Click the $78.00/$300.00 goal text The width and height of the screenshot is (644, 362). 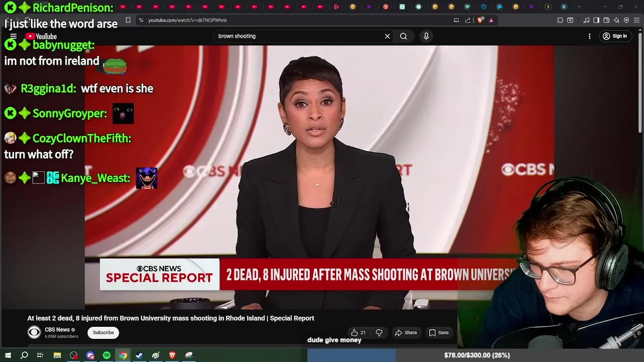pyautogui.click(x=477, y=355)
